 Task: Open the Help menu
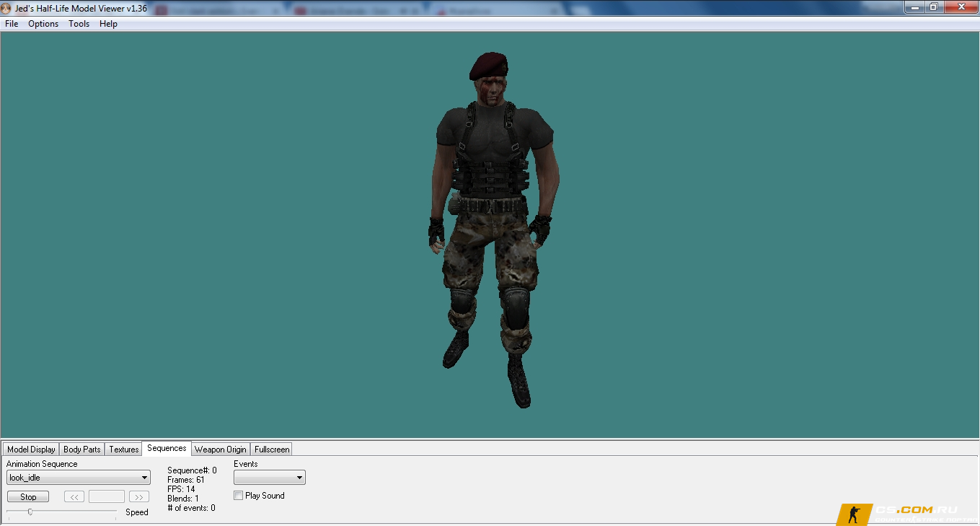click(x=108, y=24)
